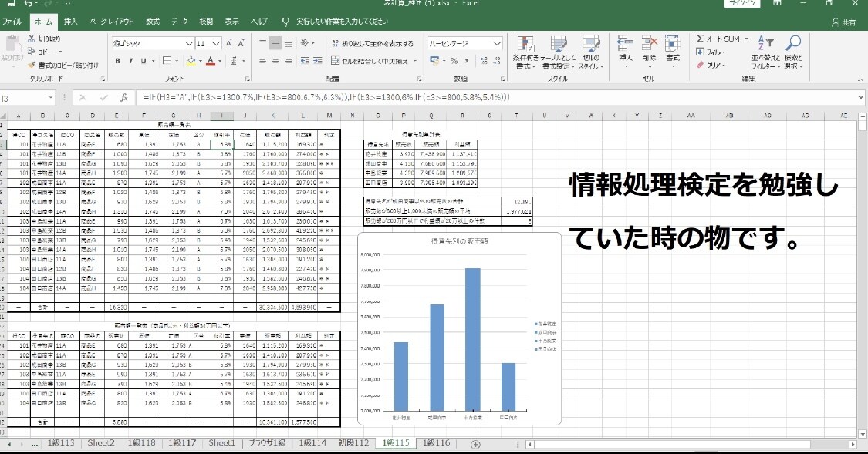Image resolution: width=868 pixels, height=454 pixels.
Task: Click the comma style icon
Action: pyautogui.click(x=467, y=61)
